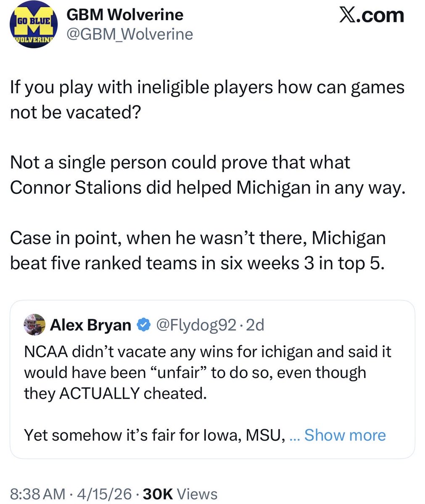Click the quoted post's 2d timestamp

tap(255, 325)
